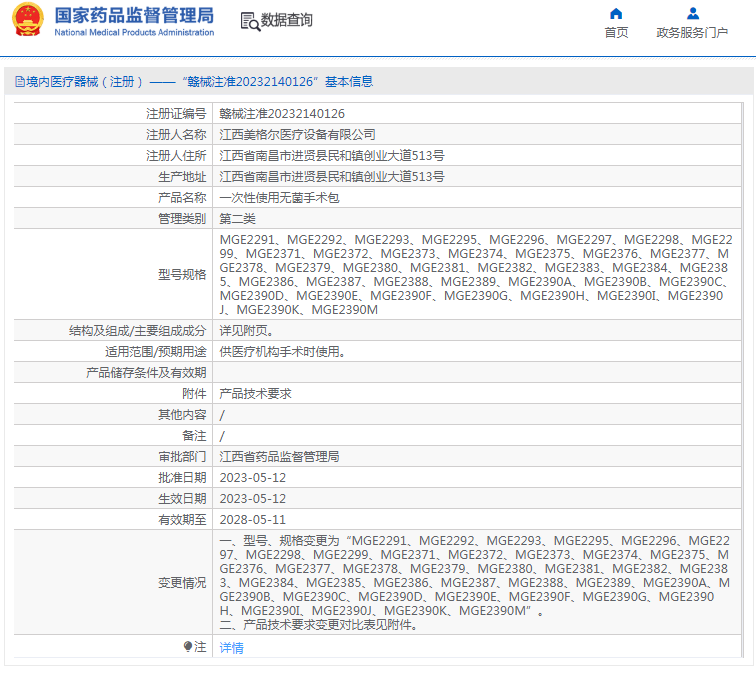Click the 第二类 management category value

point(237,219)
